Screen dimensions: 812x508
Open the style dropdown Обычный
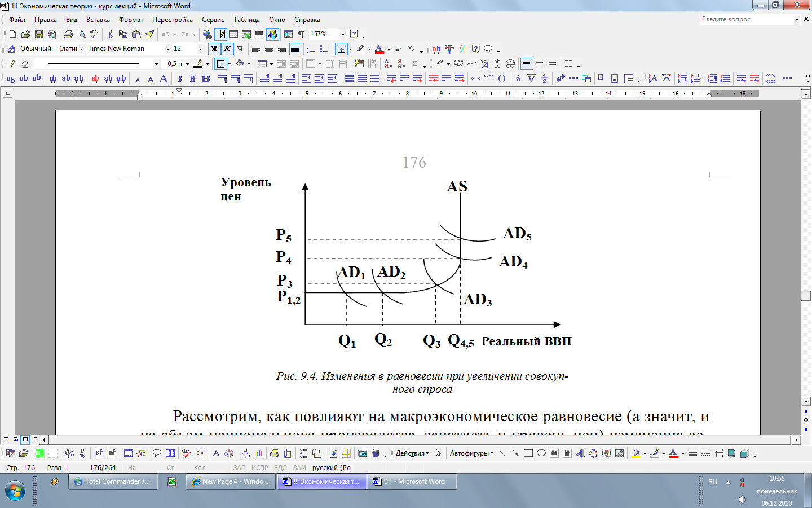pos(81,49)
